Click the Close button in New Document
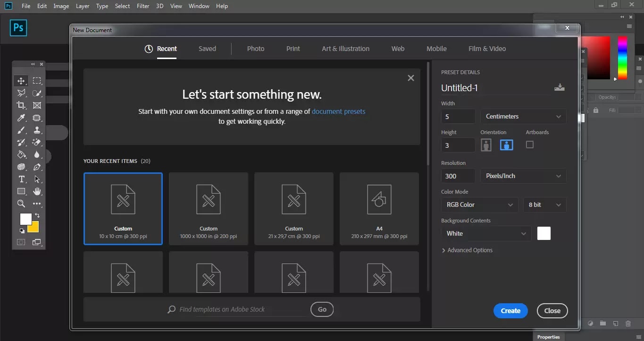 552,310
